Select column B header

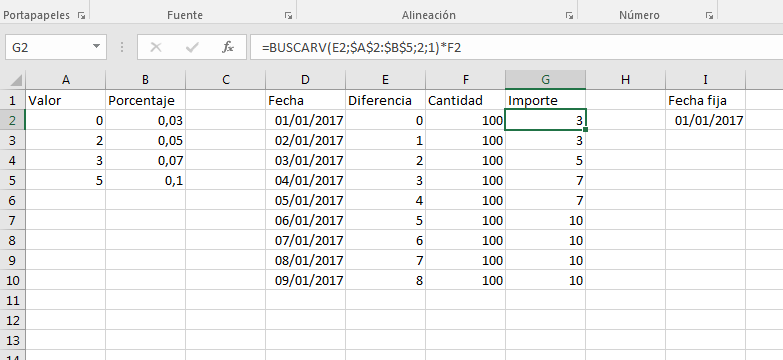pyautogui.click(x=145, y=80)
